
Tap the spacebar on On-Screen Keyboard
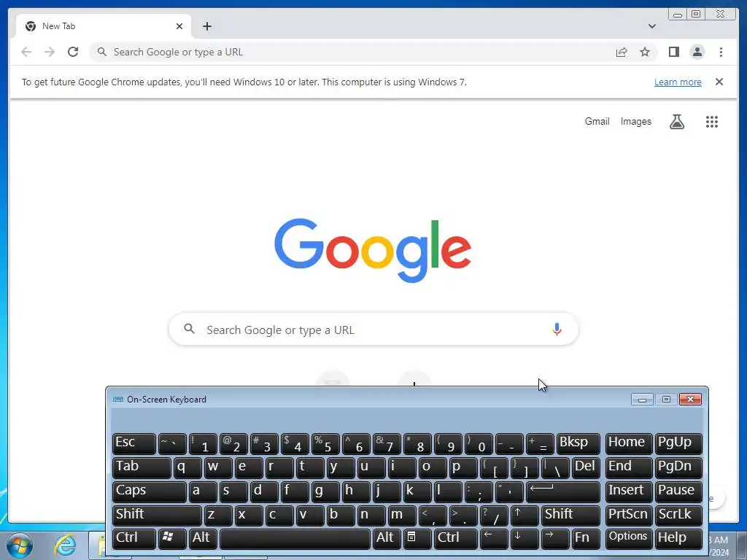click(295, 539)
